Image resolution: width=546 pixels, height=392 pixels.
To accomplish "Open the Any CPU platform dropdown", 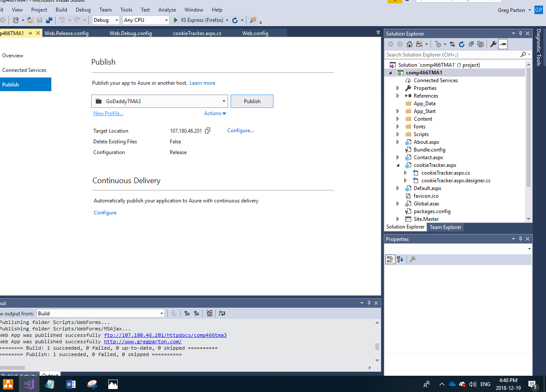I will point(146,20).
